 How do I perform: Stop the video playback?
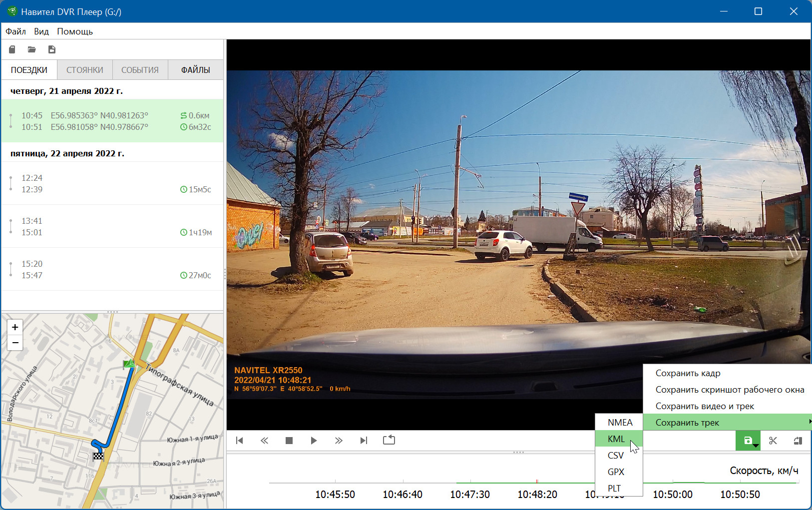click(289, 441)
